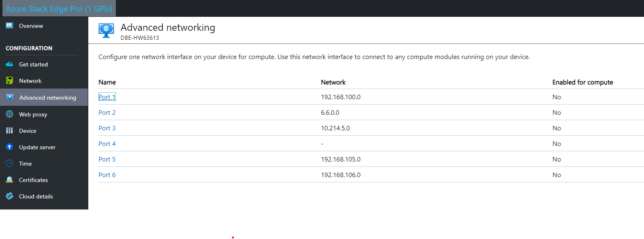Select the Cloud details icon
Viewport: 644px width, 239px height.
(9, 196)
